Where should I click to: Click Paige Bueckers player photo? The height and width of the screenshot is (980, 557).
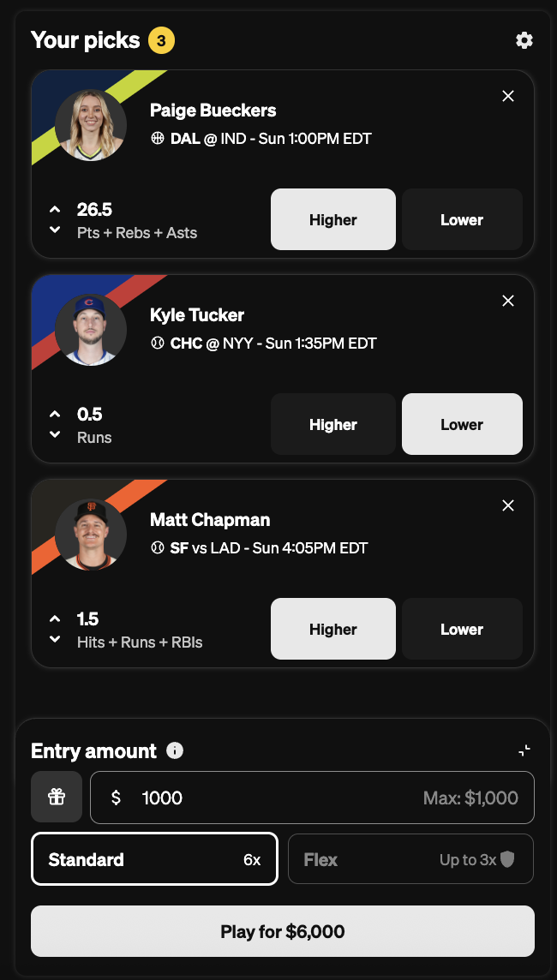coord(91,125)
